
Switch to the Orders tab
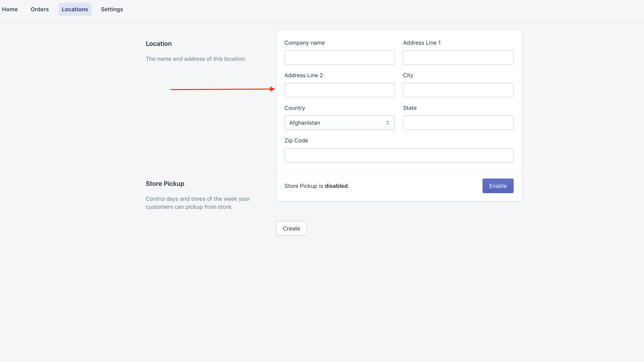[x=39, y=9]
